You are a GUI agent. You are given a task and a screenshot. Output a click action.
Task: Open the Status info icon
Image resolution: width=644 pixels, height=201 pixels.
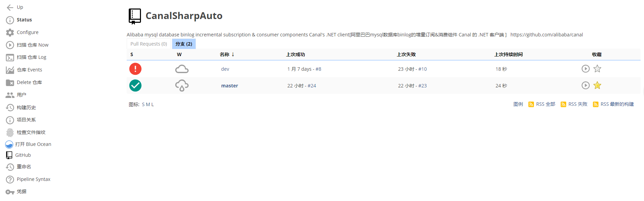(x=10, y=20)
